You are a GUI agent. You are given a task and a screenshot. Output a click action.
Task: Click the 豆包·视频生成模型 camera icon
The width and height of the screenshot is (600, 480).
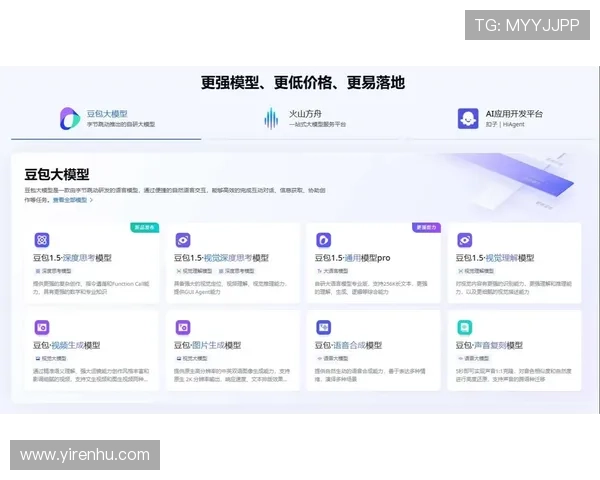pyautogui.click(x=42, y=327)
